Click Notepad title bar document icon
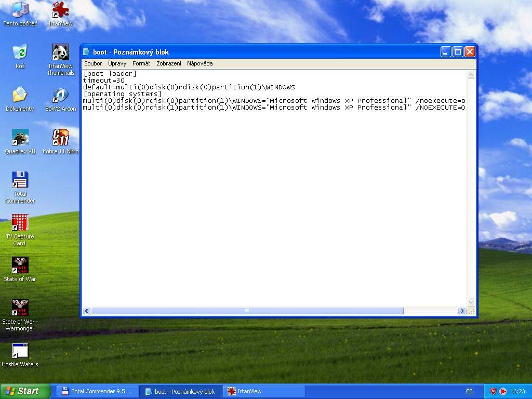532x399 pixels. (x=86, y=51)
